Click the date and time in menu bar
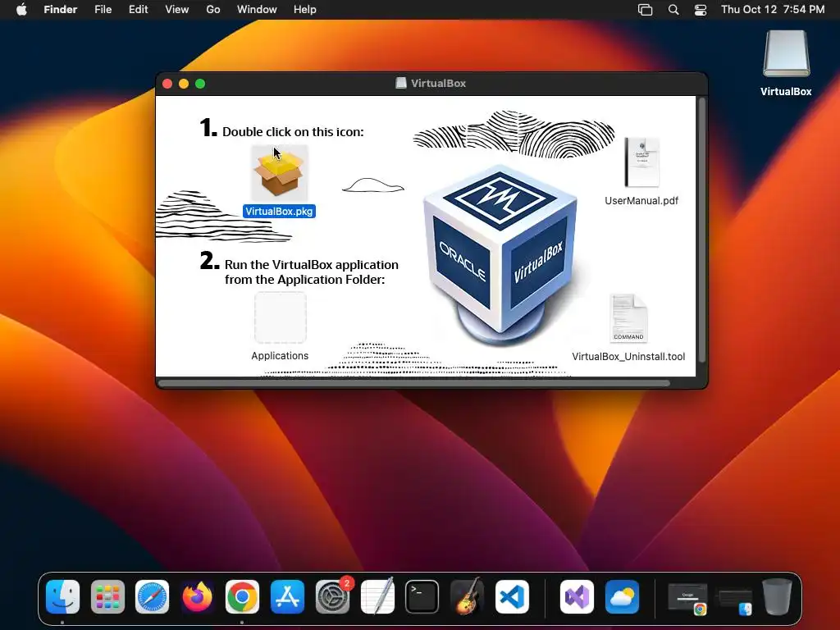Viewport: 840px width, 630px height. point(773,10)
